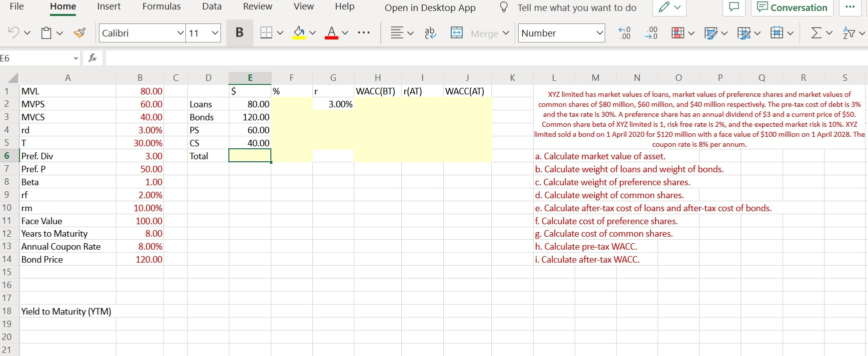The image size is (868, 356).
Task: Expand the Merge dropdown arrow
Action: [506, 33]
